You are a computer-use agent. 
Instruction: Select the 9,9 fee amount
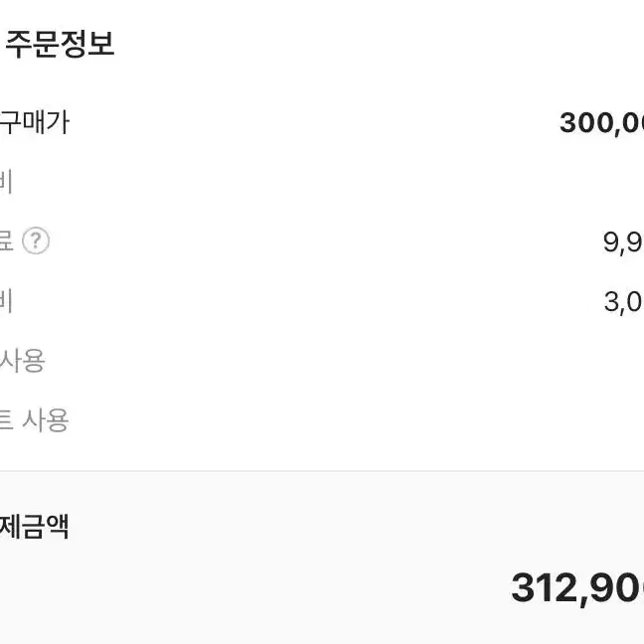(x=623, y=242)
